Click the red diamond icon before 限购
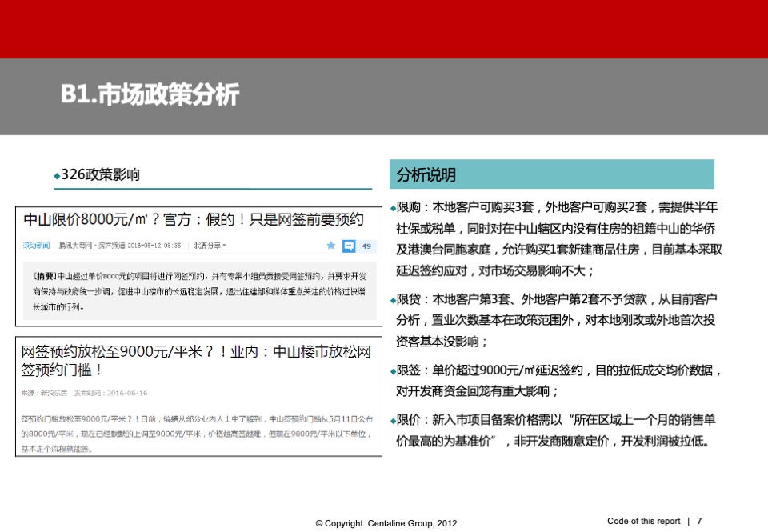The image size is (768, 532). tap(392, 207)
